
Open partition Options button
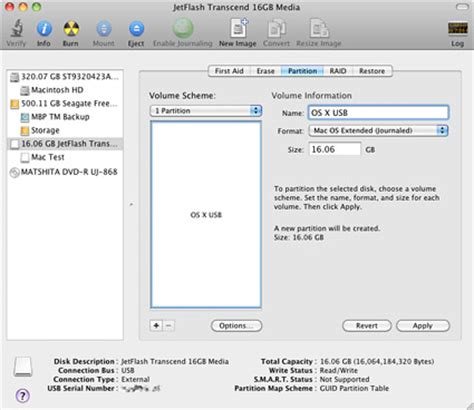(x=236, y=326)
